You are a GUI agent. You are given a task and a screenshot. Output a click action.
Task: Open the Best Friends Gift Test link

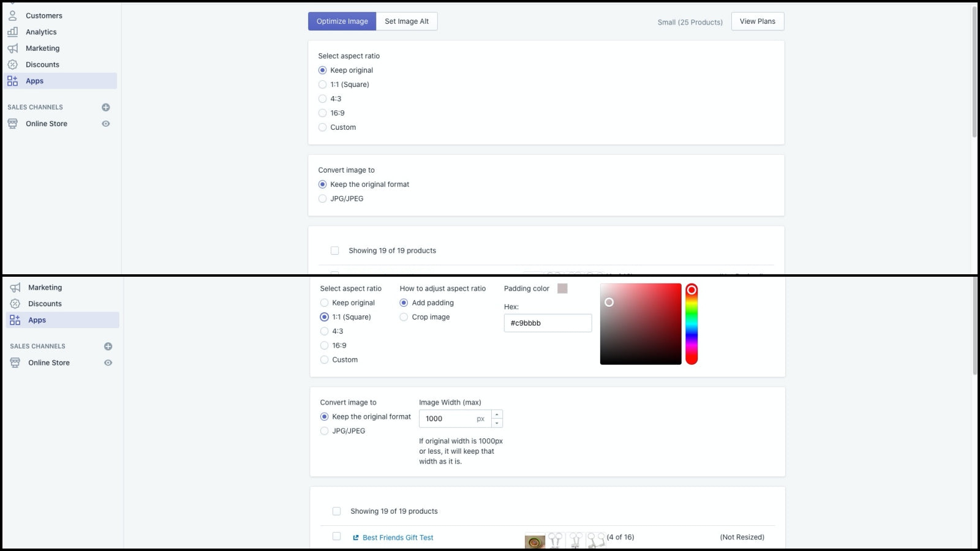[x=398, y=538]
